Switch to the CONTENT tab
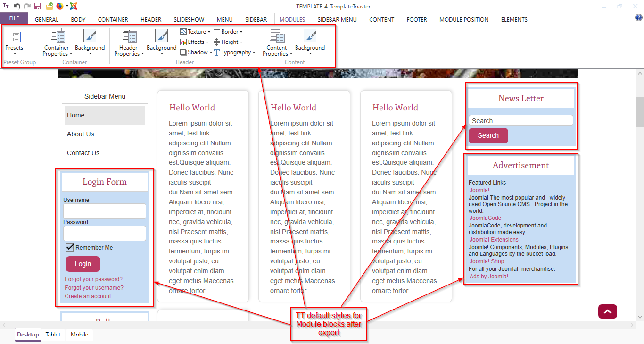Viewport: 644px width, 344px height. click(382, 19)
